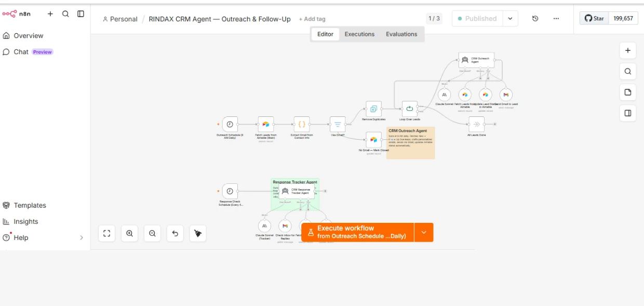Screen dimensions: 644x306
Task: Add a tag to the workflow
Action: click(x=312, y=19)
